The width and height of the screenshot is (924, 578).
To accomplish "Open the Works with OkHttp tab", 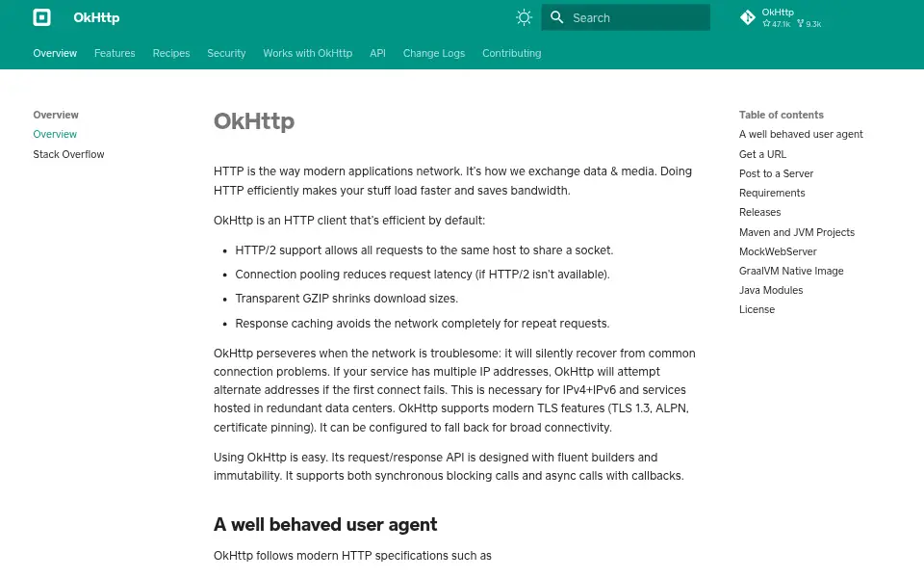I will pos(308,53).
